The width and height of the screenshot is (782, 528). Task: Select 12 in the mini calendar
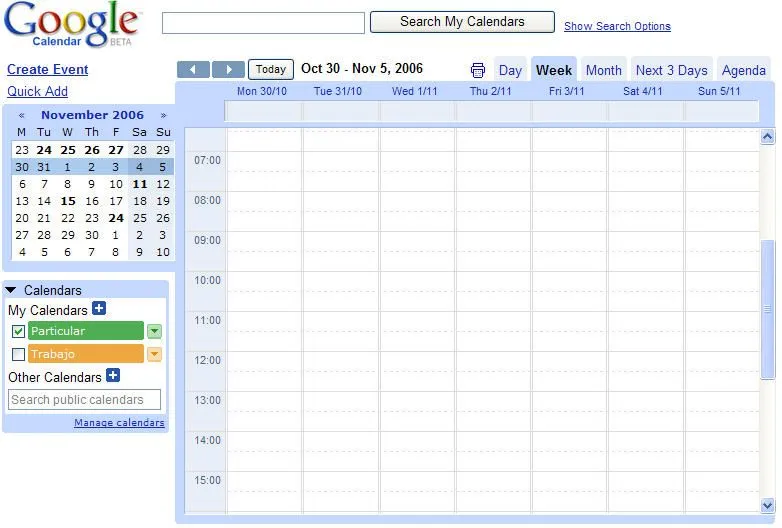coord(163,184)
